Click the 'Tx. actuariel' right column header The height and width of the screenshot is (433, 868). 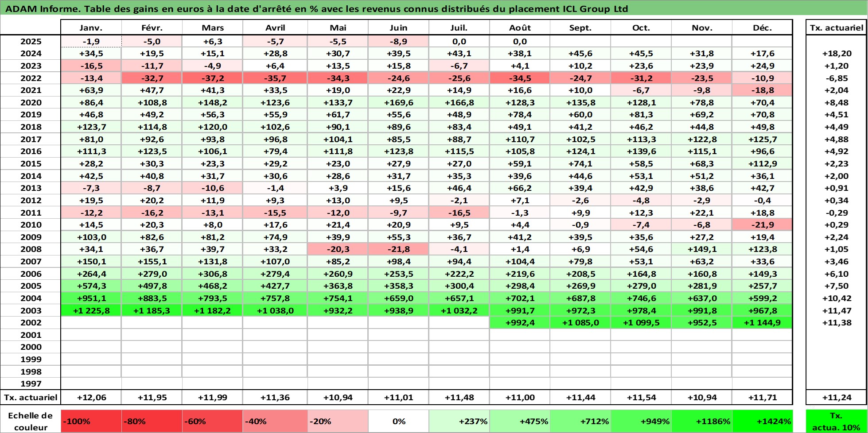pos(837,27)
